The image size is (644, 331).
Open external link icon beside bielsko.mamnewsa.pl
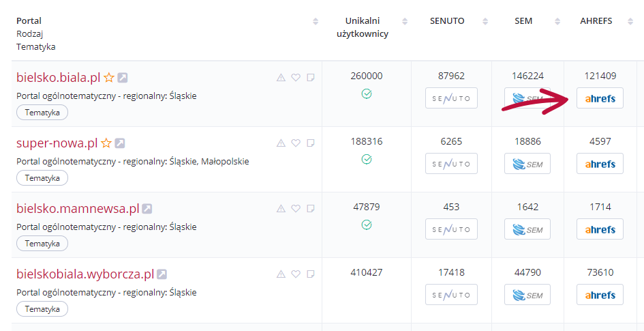point(147,208)
